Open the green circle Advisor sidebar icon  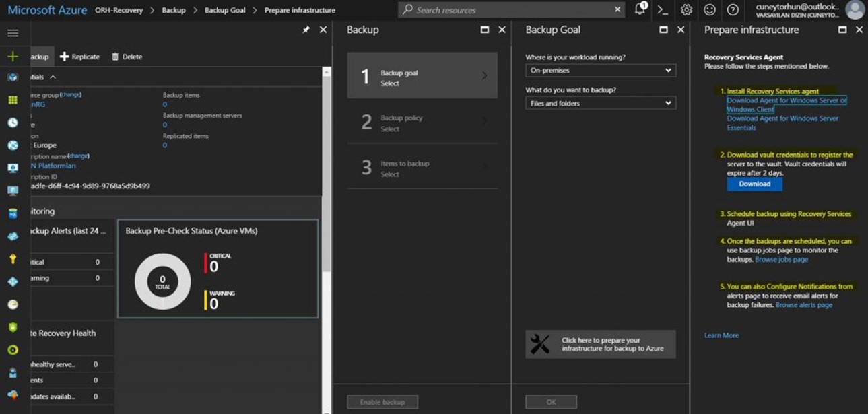coord(13,350)
